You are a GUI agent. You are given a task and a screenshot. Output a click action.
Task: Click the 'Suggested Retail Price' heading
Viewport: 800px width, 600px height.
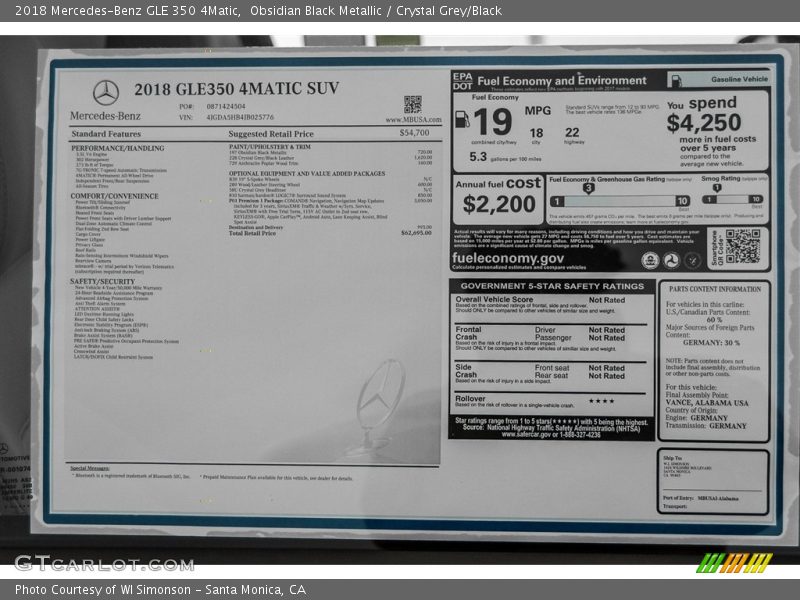pos(271,134)
